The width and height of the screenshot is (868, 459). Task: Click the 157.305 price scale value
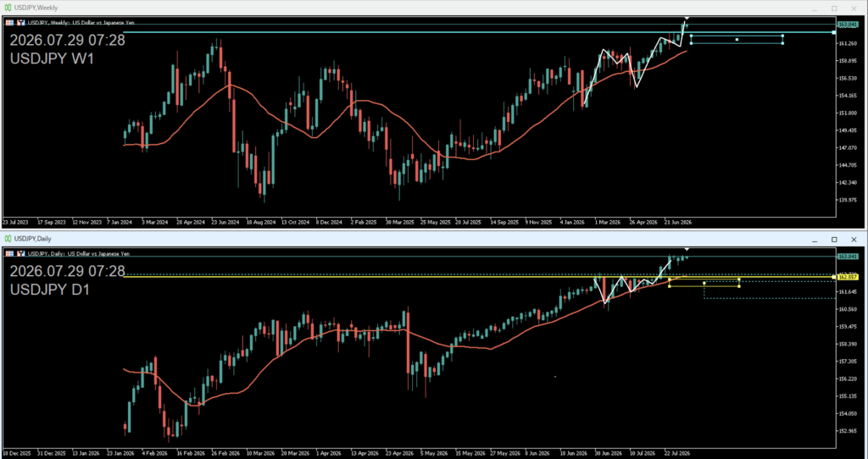point(847,361)
